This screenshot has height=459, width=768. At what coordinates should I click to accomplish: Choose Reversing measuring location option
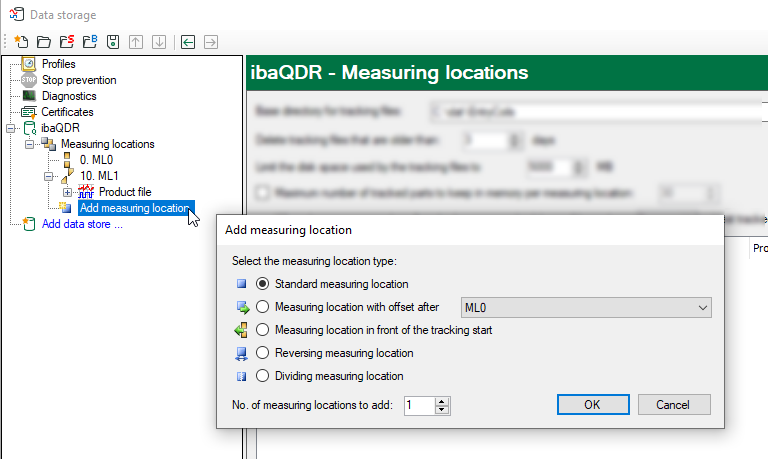(263, 353)
